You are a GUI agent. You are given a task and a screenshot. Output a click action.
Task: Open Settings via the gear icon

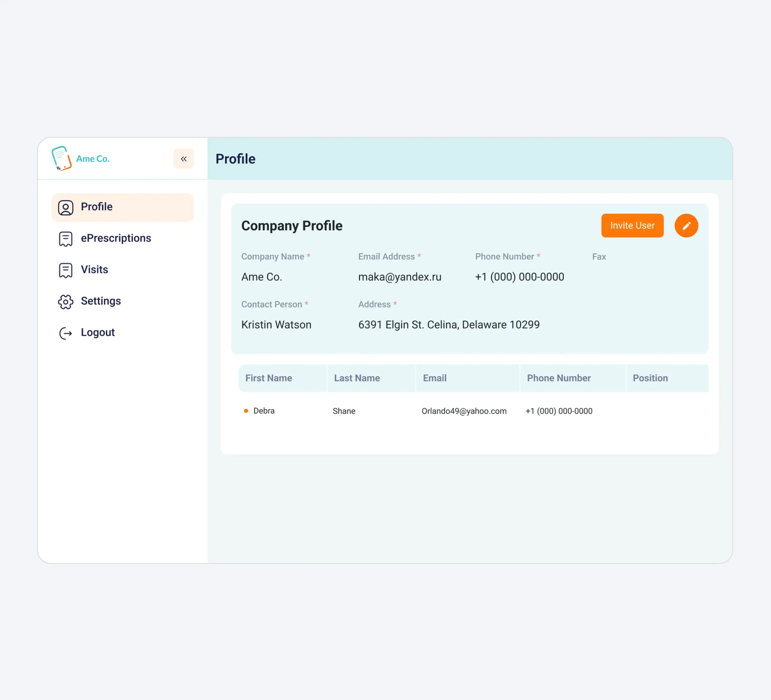click(66, 302)
